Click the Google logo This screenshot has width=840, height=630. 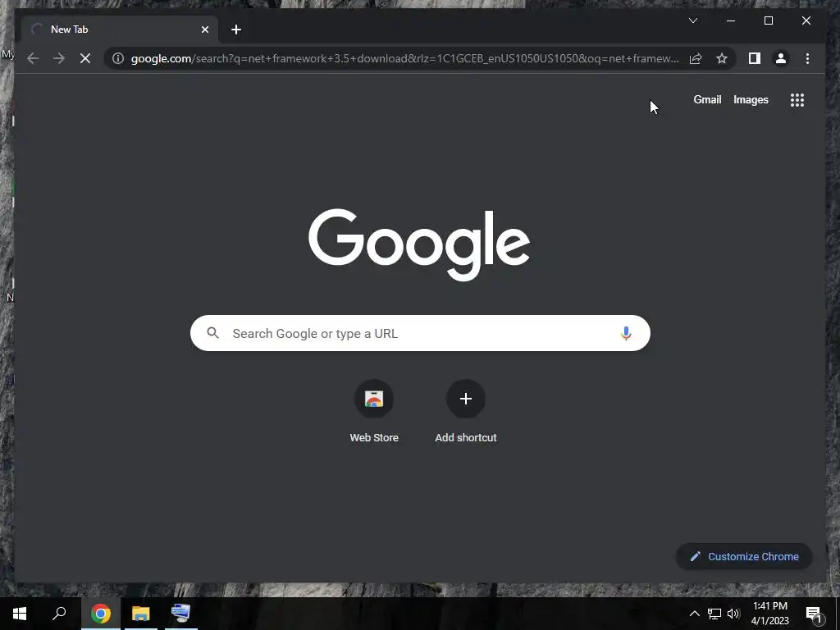pyautogui.click(x=419, y=244)
